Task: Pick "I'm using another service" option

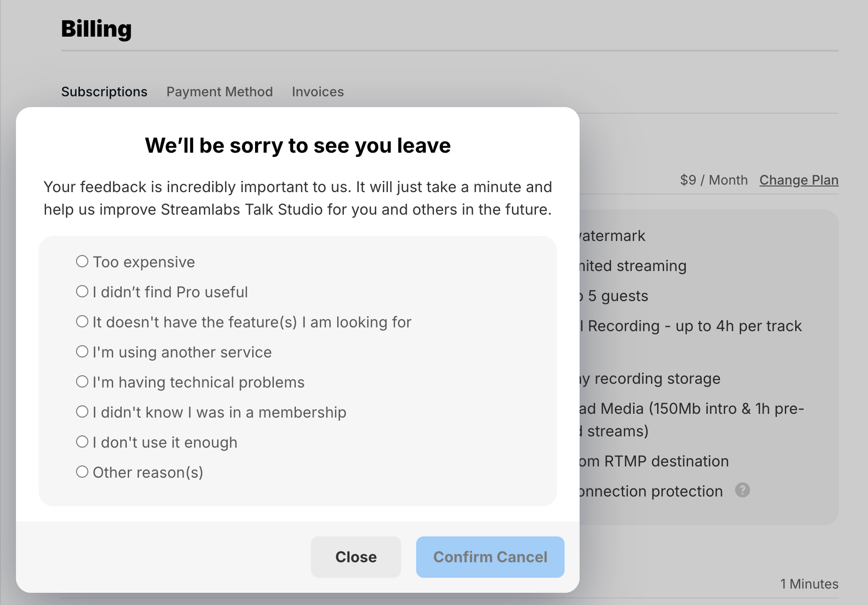Action: pyautogui.click(x=82, y=351)
